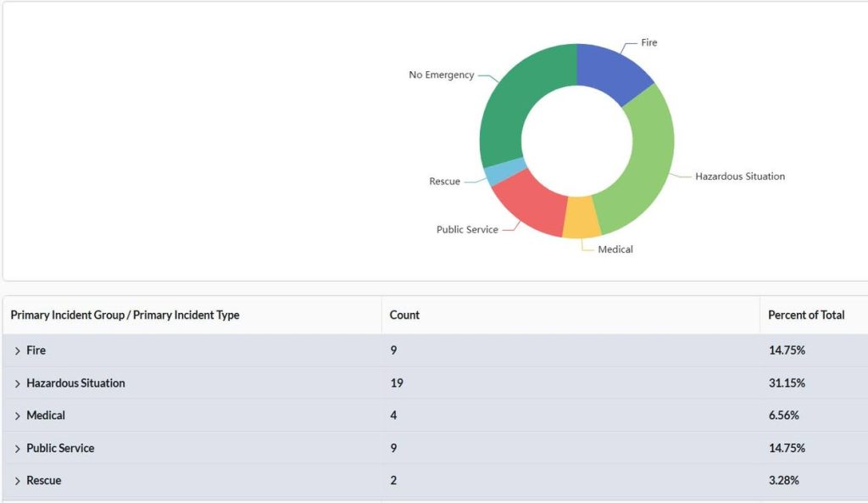
Task: Click the Rescue chart label
Action: [x=444, y=182]
